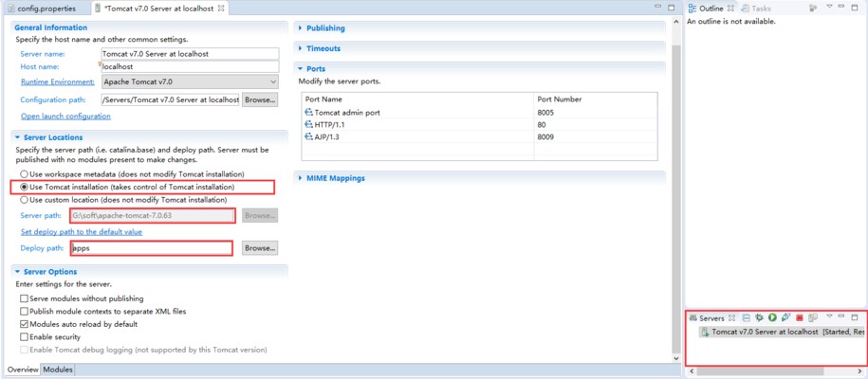Image resolution: width=868 pixels, height=379 pixels.
Task: Select Use custom location radio button
Action: (x=24, y=200)
